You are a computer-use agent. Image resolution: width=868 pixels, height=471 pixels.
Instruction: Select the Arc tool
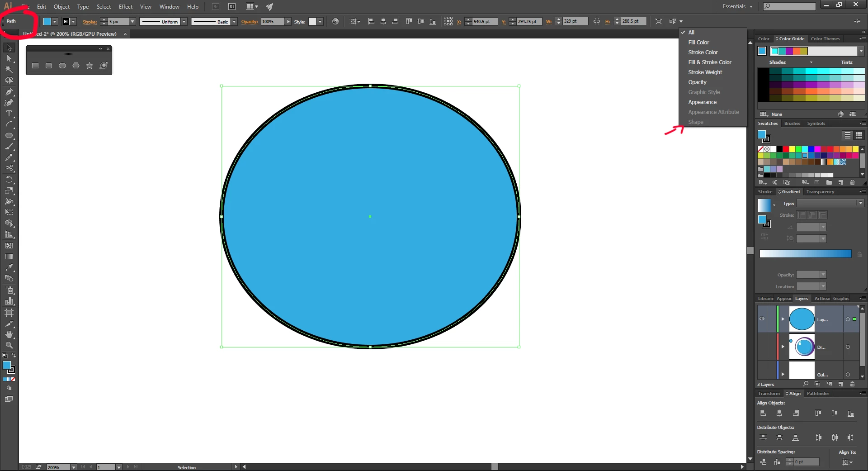pos(9,124)
